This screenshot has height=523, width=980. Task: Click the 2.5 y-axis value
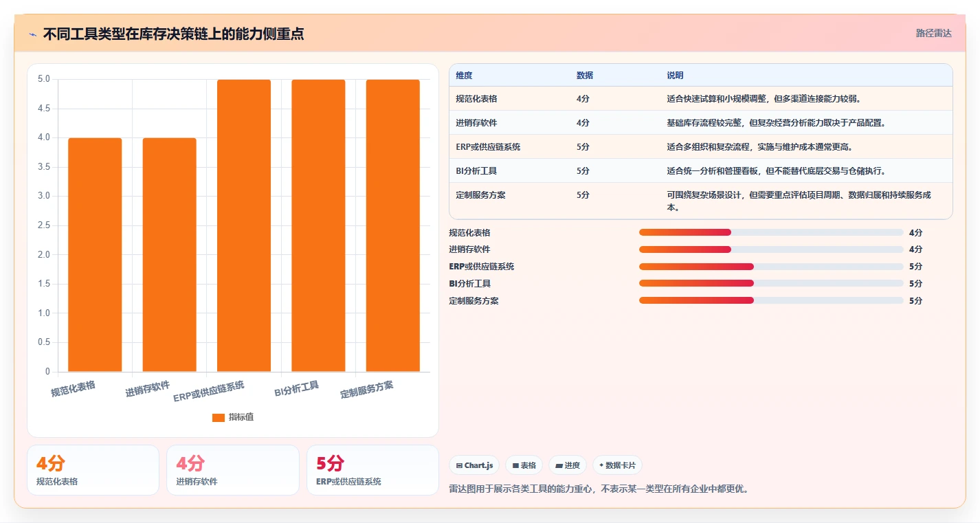pos(43,225)
